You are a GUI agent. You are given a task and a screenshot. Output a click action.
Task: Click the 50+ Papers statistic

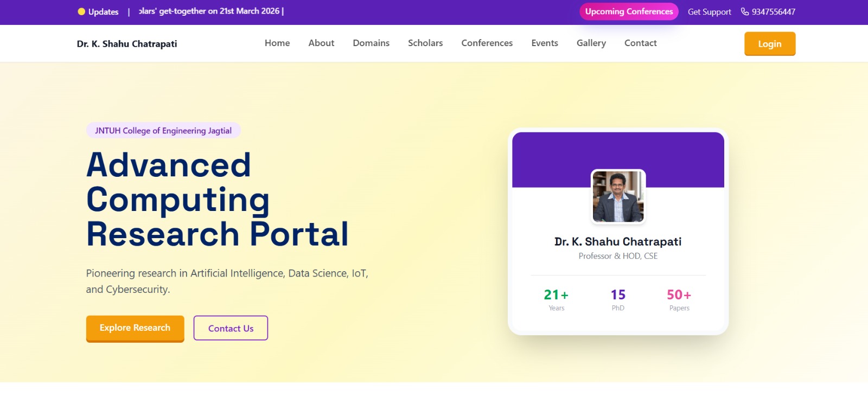coord(679,300)
